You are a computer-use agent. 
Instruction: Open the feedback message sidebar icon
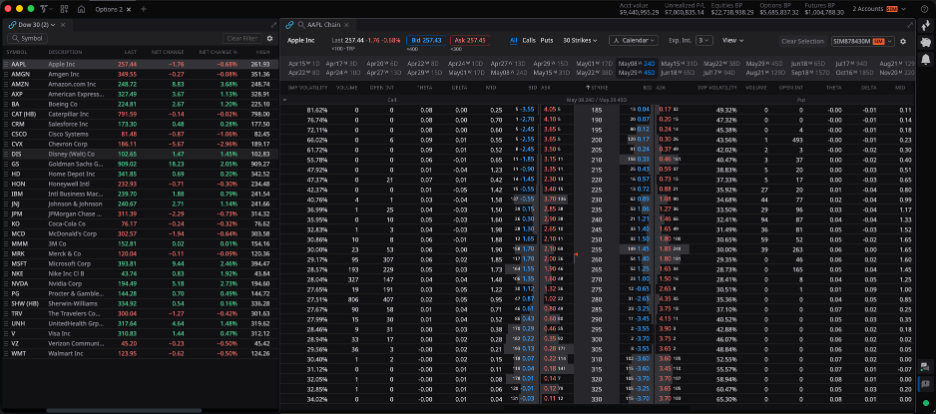click(925, 383)
